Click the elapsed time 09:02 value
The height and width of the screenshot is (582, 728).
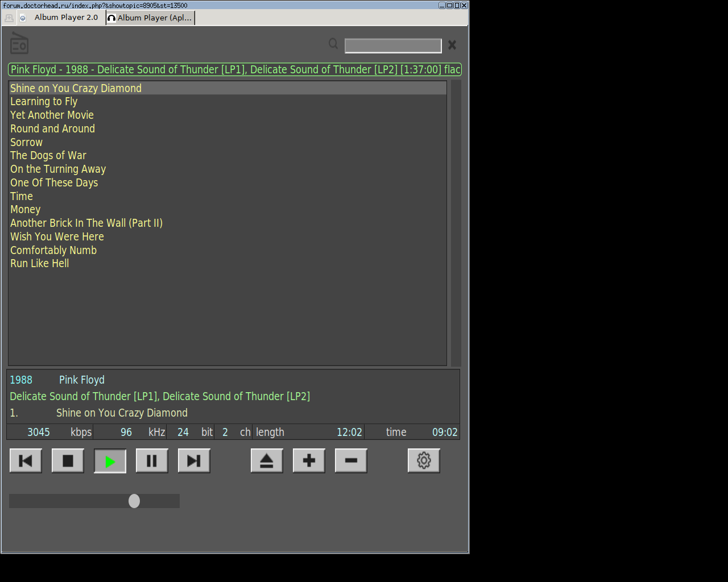point(445,432)
